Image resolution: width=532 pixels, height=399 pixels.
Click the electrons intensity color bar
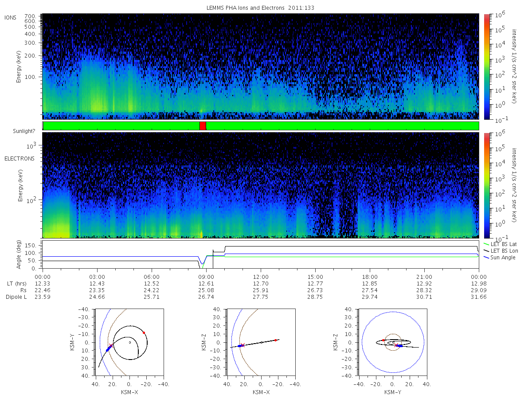pos(486,185)
